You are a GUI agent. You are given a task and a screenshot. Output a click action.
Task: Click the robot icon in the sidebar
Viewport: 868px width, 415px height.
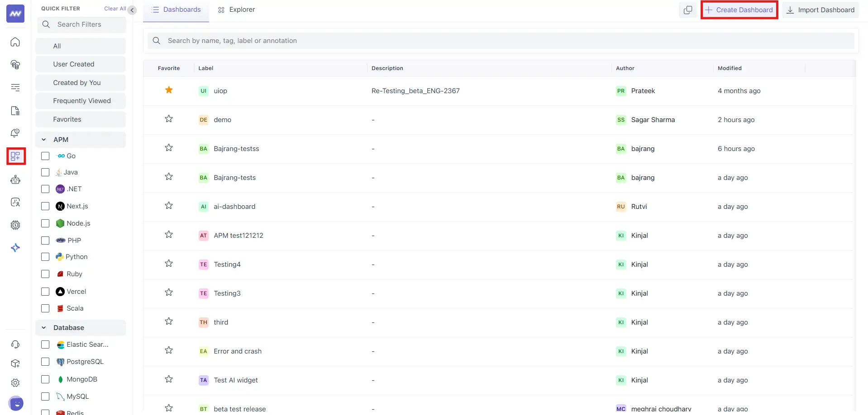(x=15, y=180)
